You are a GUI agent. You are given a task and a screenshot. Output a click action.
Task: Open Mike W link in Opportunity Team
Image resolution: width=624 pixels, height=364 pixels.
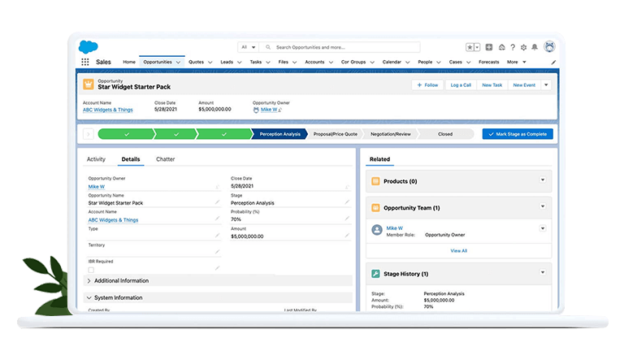394,228
